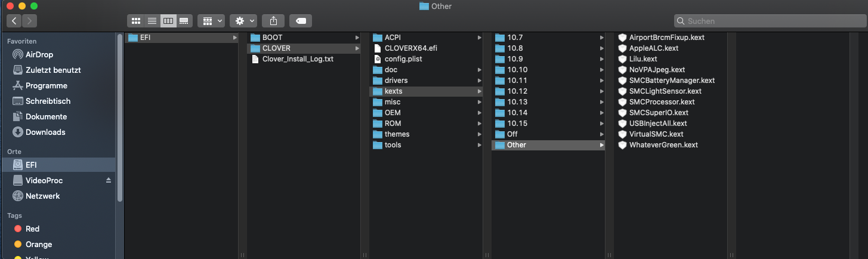
Task: Click the Share toolbar icon
Action: (273, 21)
